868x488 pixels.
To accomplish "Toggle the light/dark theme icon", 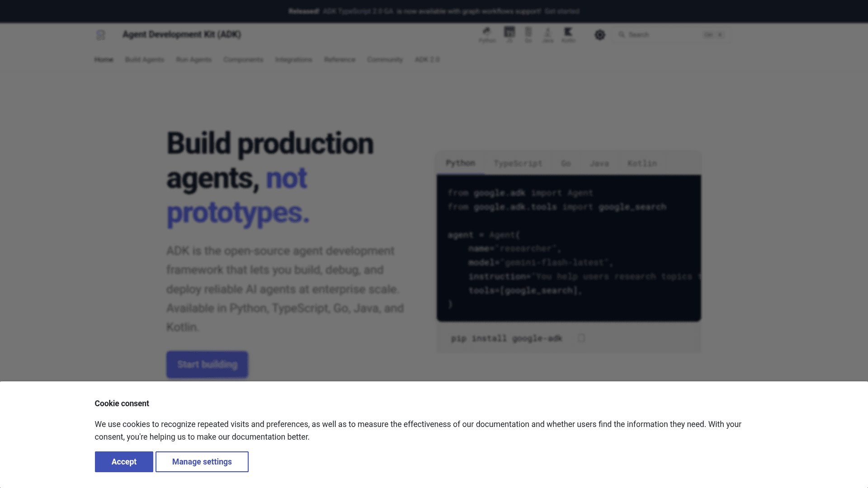I will point(600,35).
